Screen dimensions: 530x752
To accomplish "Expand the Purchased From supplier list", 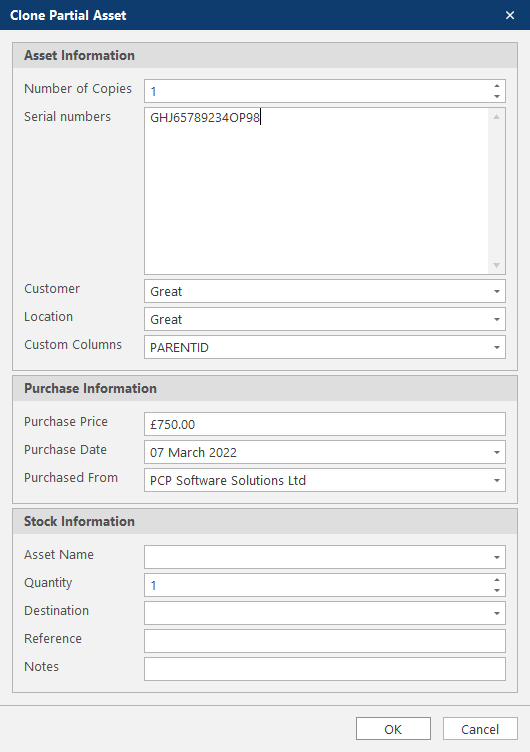I will (x=496, y=480).
